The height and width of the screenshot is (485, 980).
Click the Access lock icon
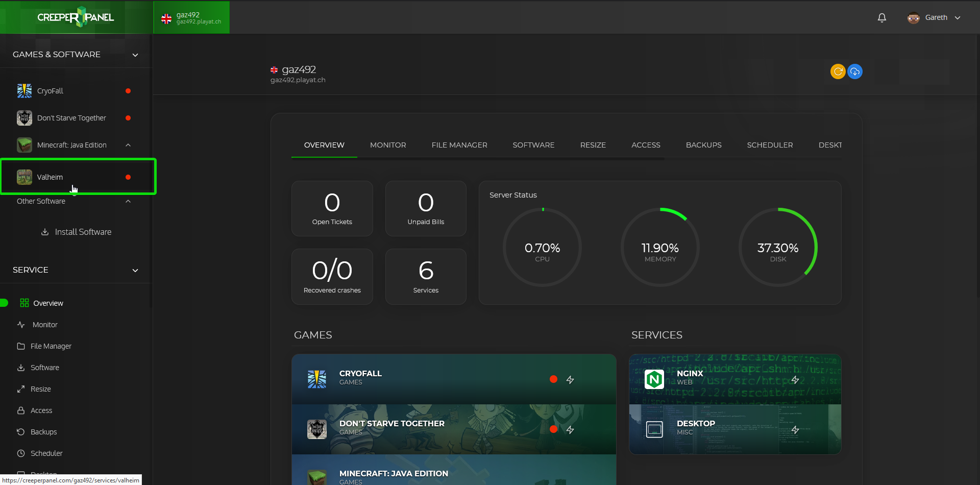pyautogui.click(x=21, y=410)
